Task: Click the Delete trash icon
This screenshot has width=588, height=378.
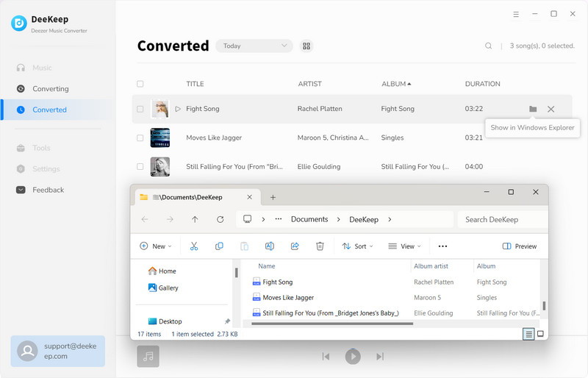Action: [x=320, y=246]
